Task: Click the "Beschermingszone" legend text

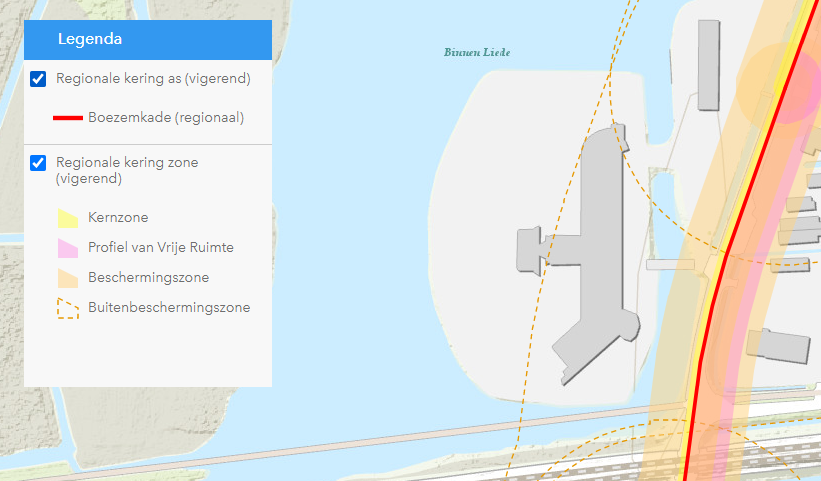Action: tap(149, 277)
